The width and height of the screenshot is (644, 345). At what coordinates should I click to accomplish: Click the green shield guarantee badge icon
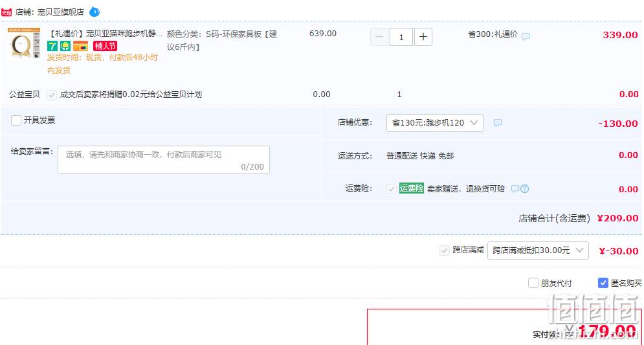pyautogui.click(x=66, y=46)
